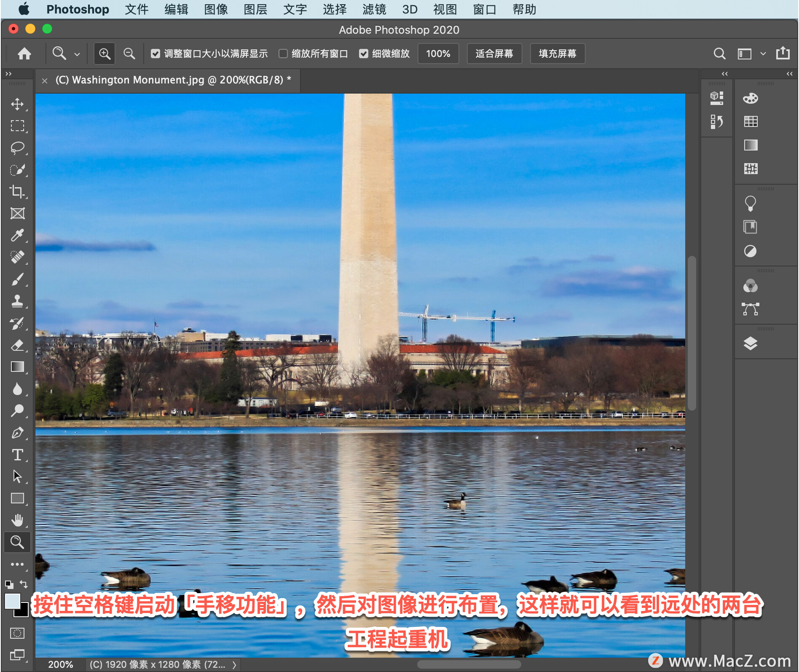Image resolution: width=799 pixels, height=672 pixels.
Task: Open the Apple menu
Action: click(24, 9)
